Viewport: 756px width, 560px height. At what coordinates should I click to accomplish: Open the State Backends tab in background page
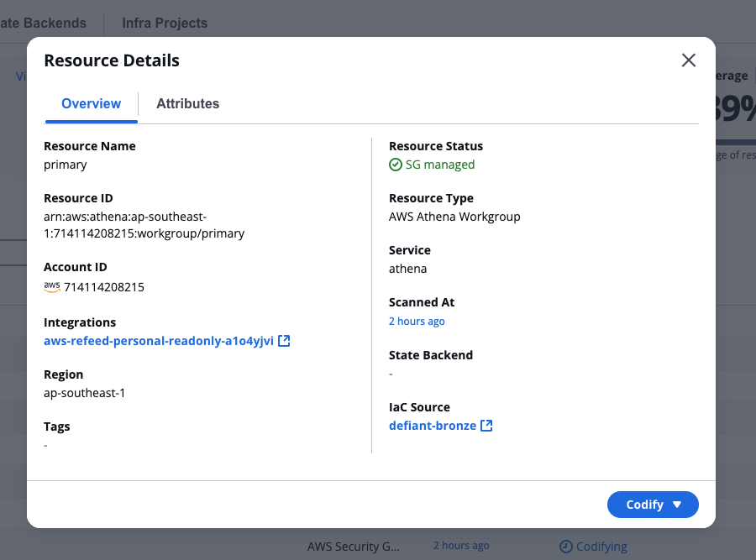[43, 24]
